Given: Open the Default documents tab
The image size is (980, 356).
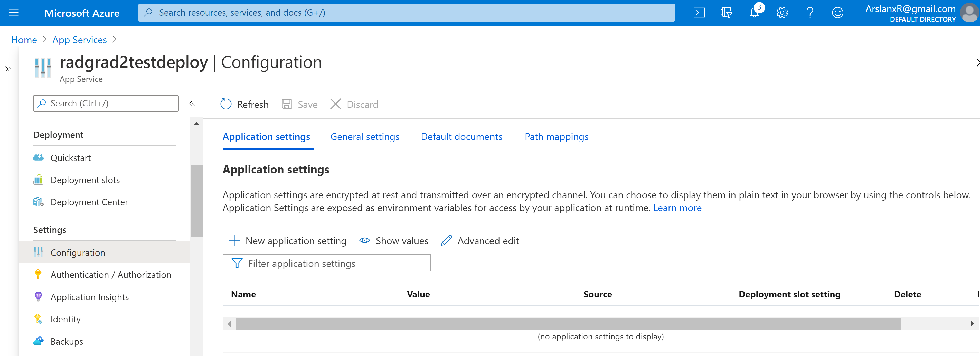Looking at the screenshot, I should click(x=461, y=137).
